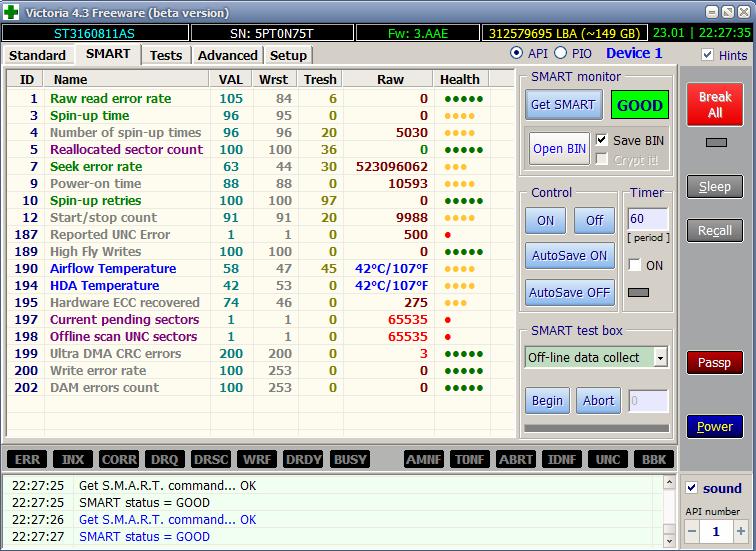This screenshot has height=551, width=756.
Task: Select the HDA Temperature row
Action: pos(260,286)
